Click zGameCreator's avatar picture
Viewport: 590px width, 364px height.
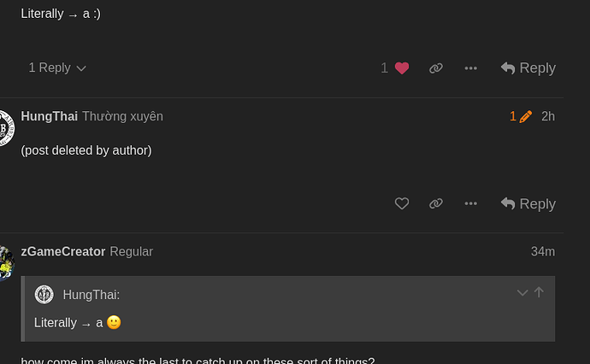5,263
